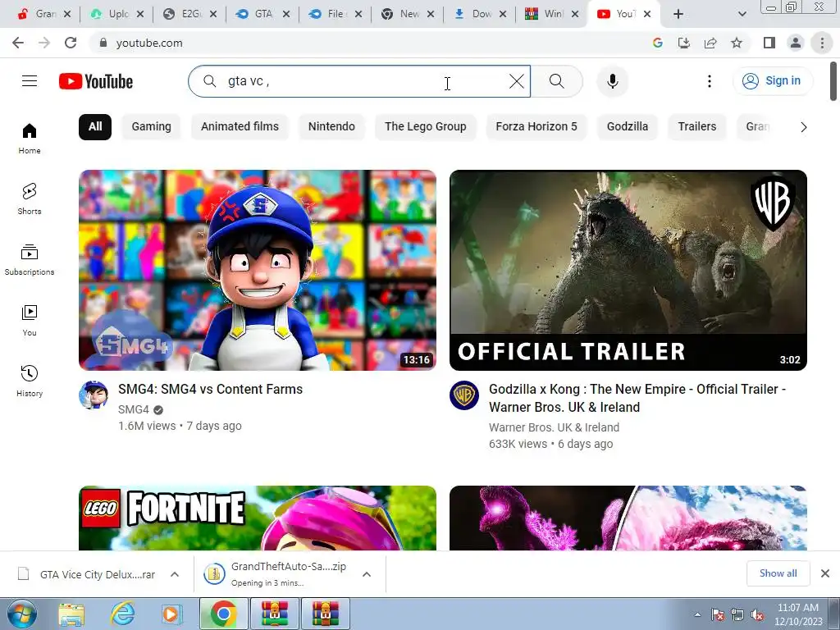Open the Warner Bros. channel avatar
This screenshot has width=840, height=630.
(x=464, y=395)
